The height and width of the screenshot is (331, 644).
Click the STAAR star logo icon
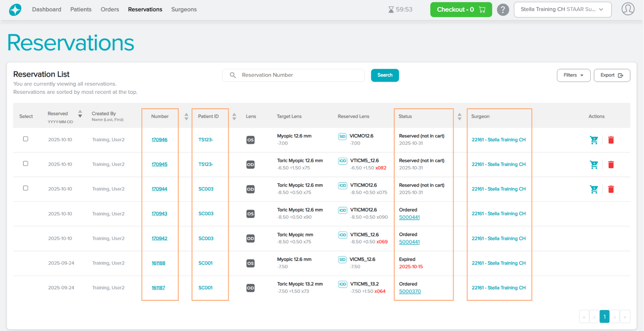click(x=15, y=10)
